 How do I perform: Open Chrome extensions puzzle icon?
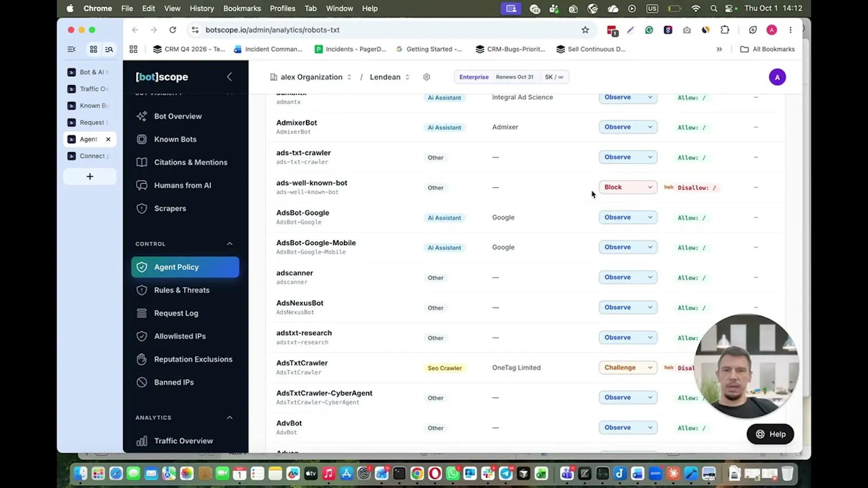[725, 30]
